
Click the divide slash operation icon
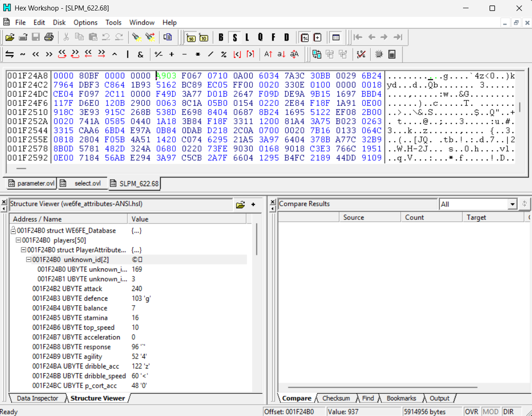(211, 54)
